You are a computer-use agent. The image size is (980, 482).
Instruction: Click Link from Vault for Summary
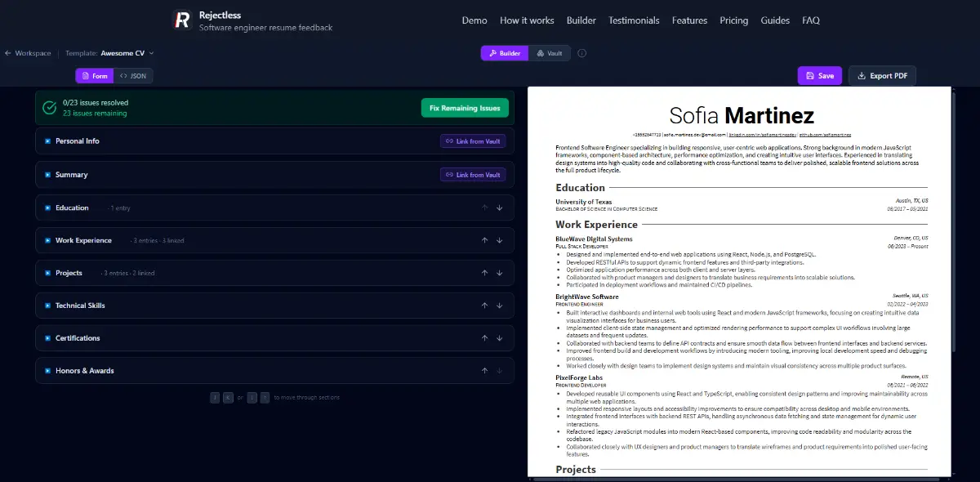pos(473,175)
